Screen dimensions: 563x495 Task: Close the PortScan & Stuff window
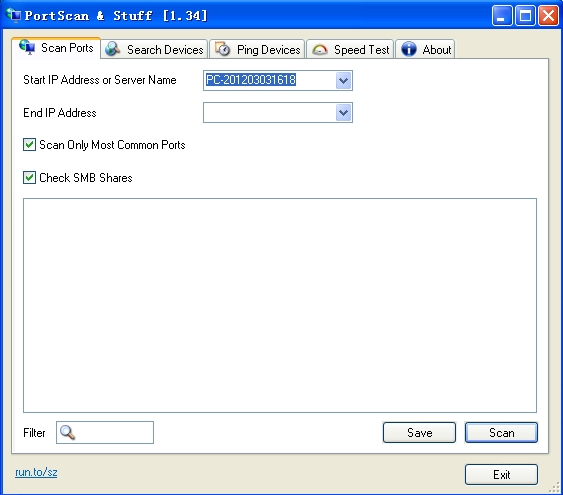[x=548, y=15]
